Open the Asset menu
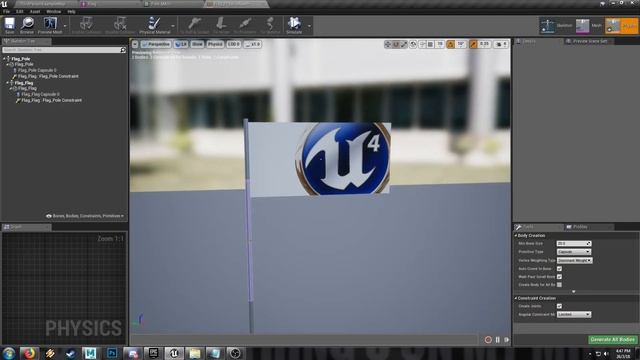 (x=35, y=11)
